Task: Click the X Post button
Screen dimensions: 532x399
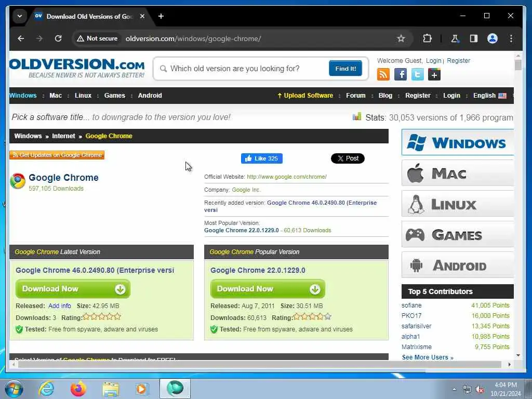Action: [348, 158]
